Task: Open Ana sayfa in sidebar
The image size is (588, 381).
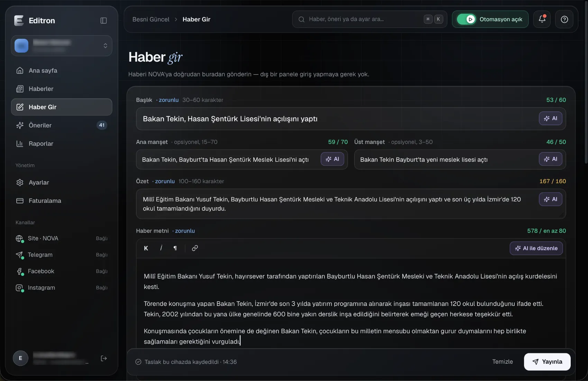Action: coord(62,71)
